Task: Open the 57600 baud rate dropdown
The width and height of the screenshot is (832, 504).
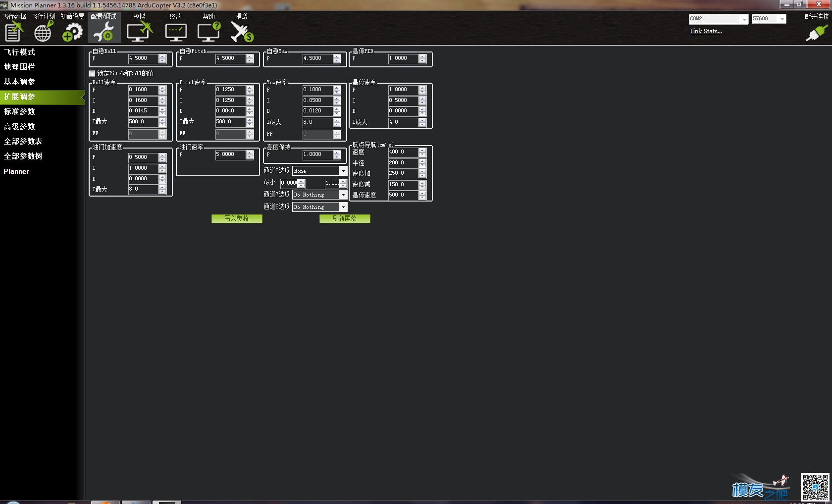Action: [782, 19]
